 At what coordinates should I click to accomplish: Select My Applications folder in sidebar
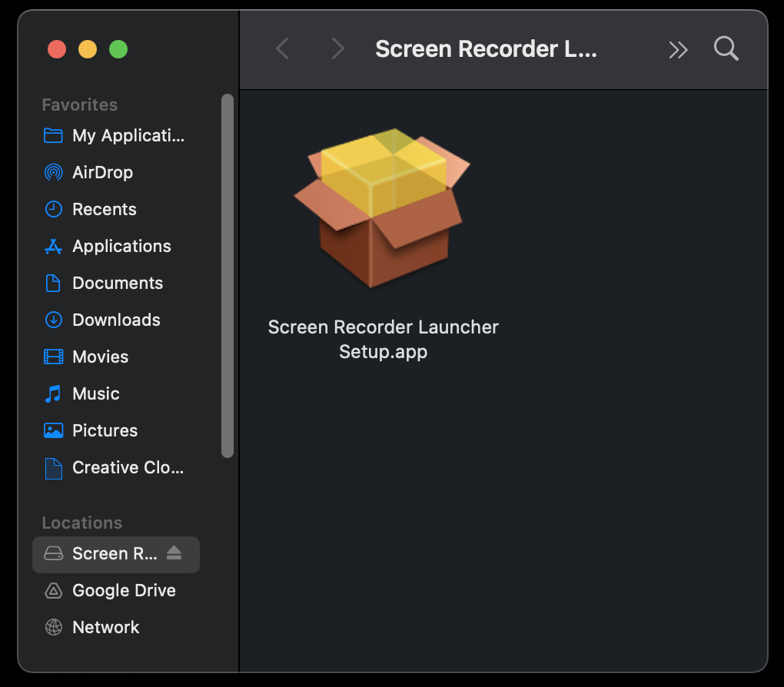[x=128, y=135]
